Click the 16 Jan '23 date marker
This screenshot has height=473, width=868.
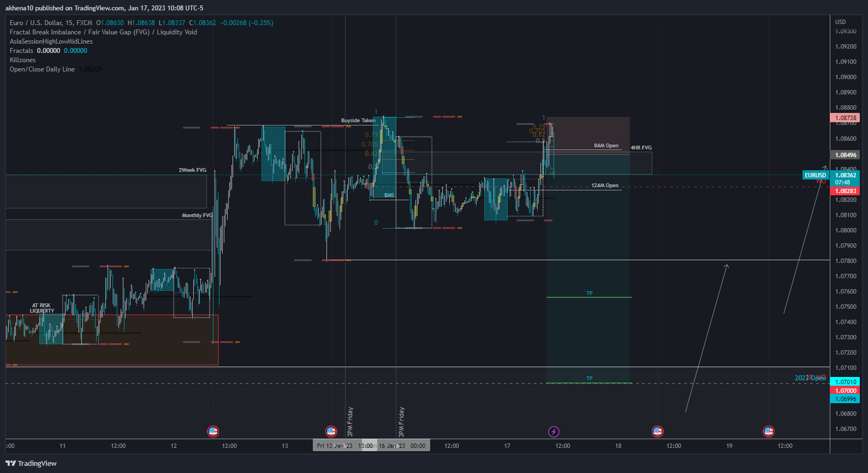coord(392,446)
